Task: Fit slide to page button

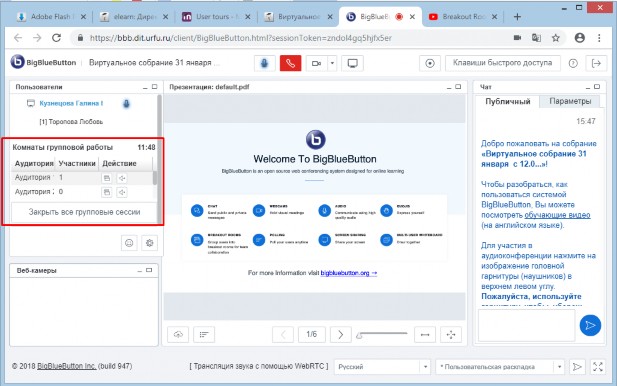Action: tap(451, 334)
